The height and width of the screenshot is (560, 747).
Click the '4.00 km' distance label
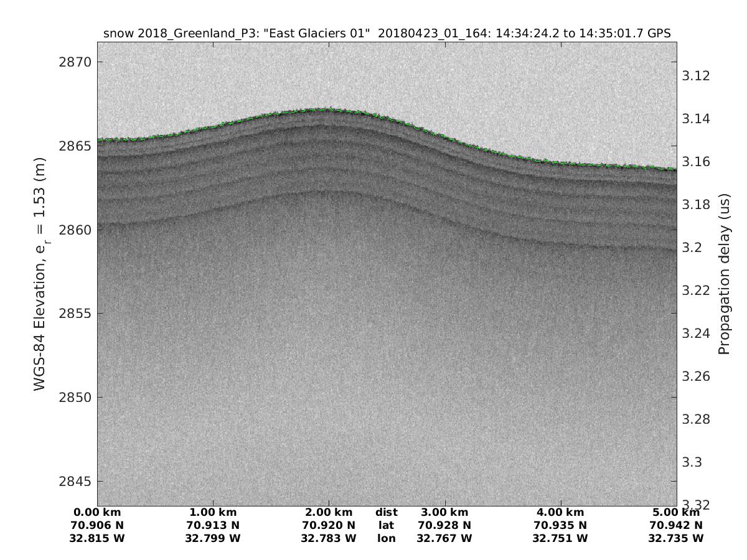[560, 513]
